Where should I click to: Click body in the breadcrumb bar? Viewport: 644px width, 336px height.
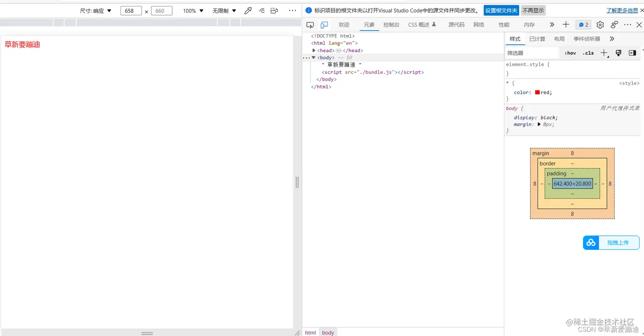pyautogui.click(x=328, y=333)
